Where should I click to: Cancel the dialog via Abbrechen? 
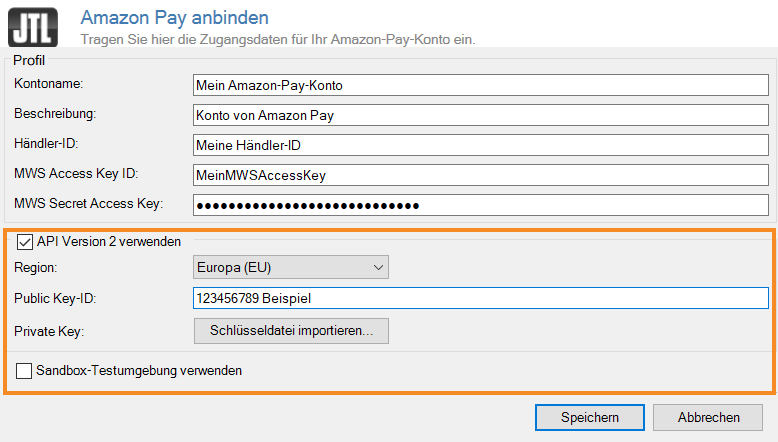(707, 417)
